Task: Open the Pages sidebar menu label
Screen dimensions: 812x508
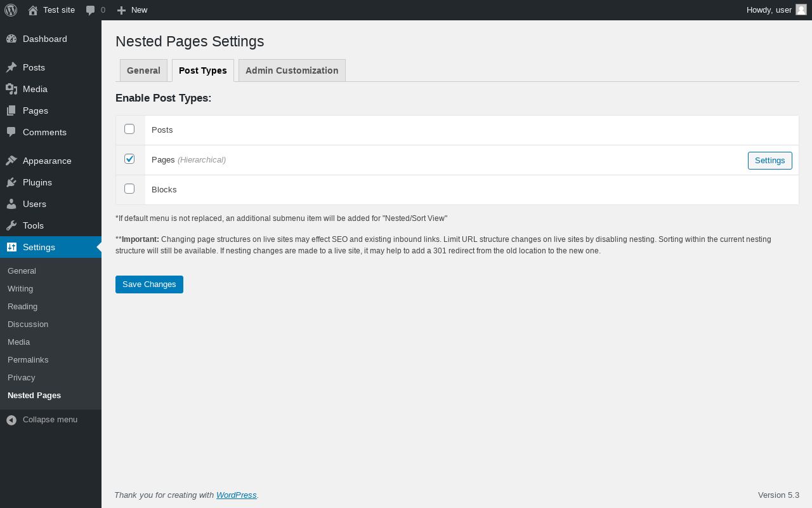Action: point(36,110)
